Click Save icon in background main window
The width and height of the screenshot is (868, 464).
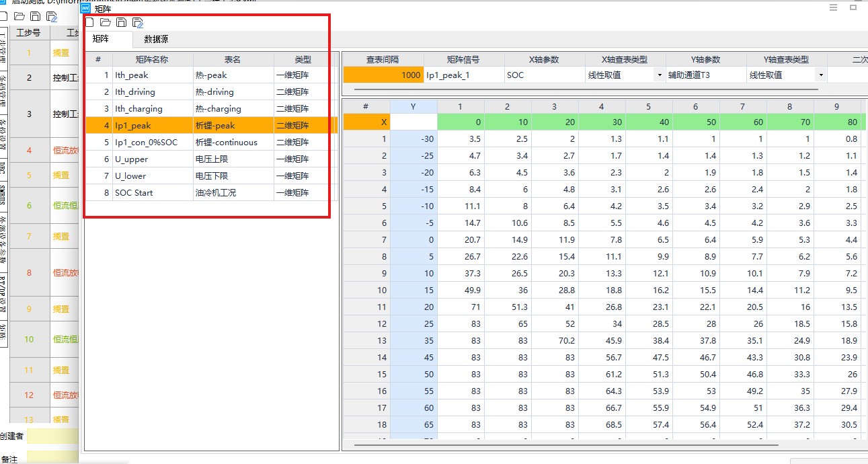tap(35, 16)
